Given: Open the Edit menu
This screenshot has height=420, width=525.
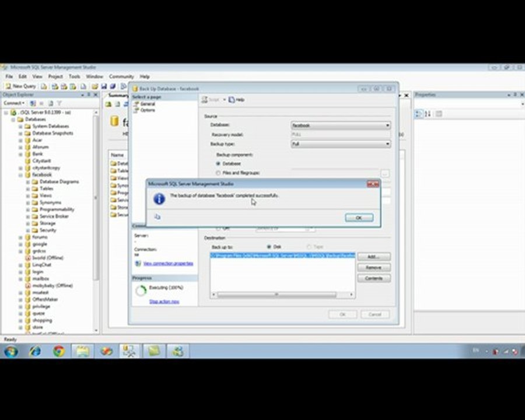Looking at the screenshot, I should [22, 76].
